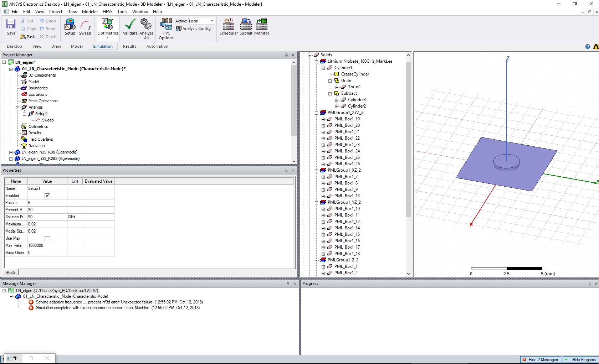This screenshot has height=364, width=599.
Task: Select the Excitations node in project tree
Action: [x=38, y=94]
